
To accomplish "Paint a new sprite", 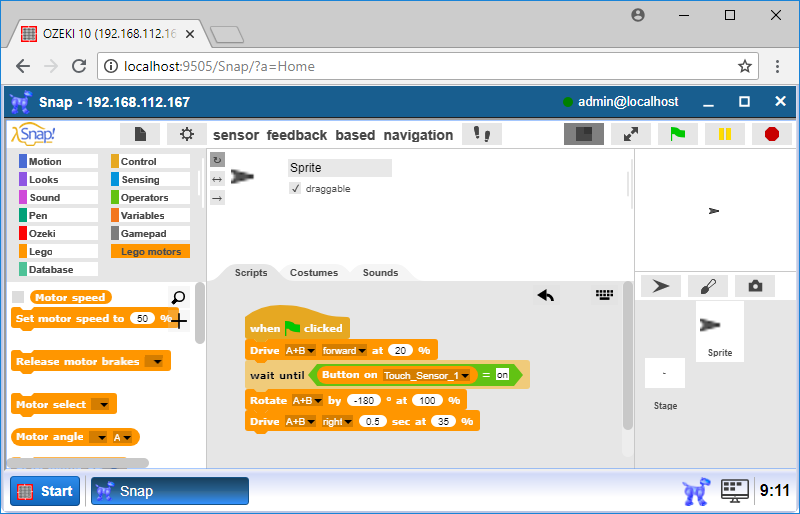I will (x=708, y=286).
